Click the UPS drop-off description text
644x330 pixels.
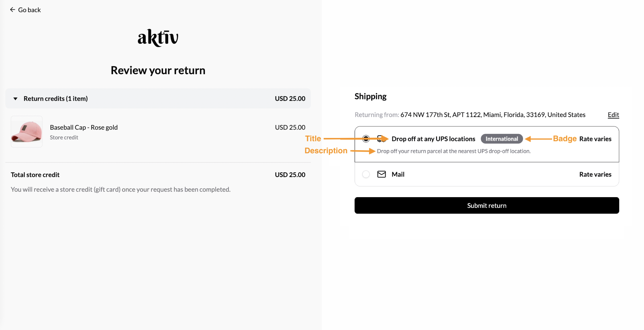454,151
